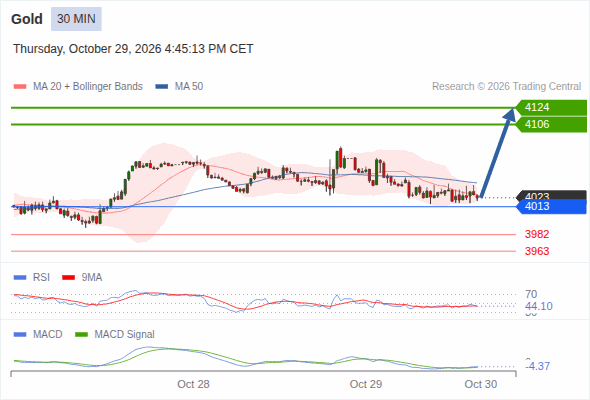Click the Gold chart title
The height and width of the screenshot is (400, 590).
pyautogui.click(x=27, y=19)
